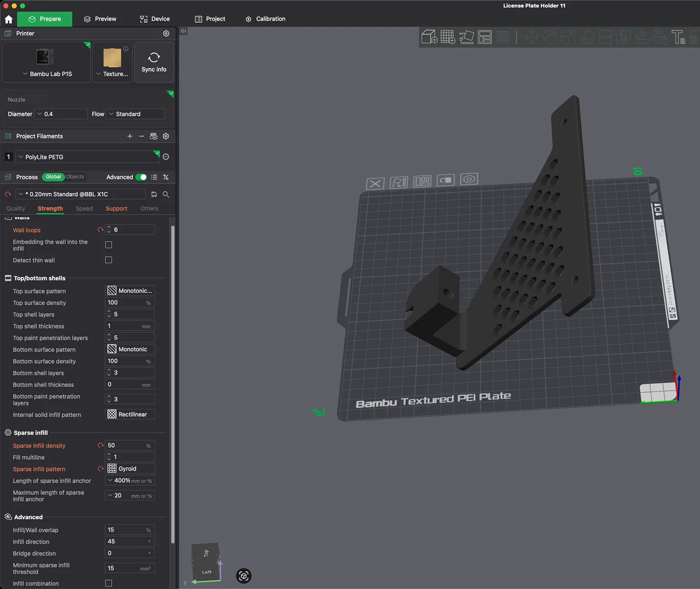Remove filament with minus icon
Image resolution: width=700 pixels, height=589 pixels.
[x=141, y=136]
